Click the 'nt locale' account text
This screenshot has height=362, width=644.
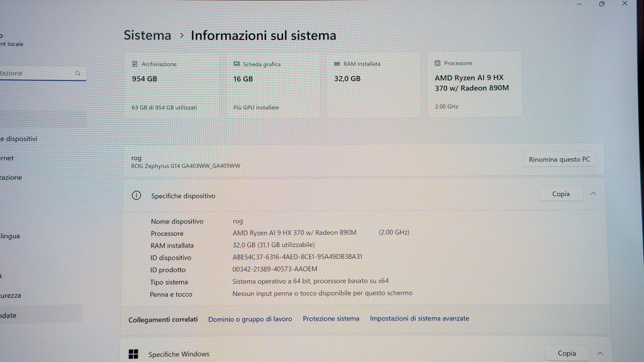click(12, 44)
